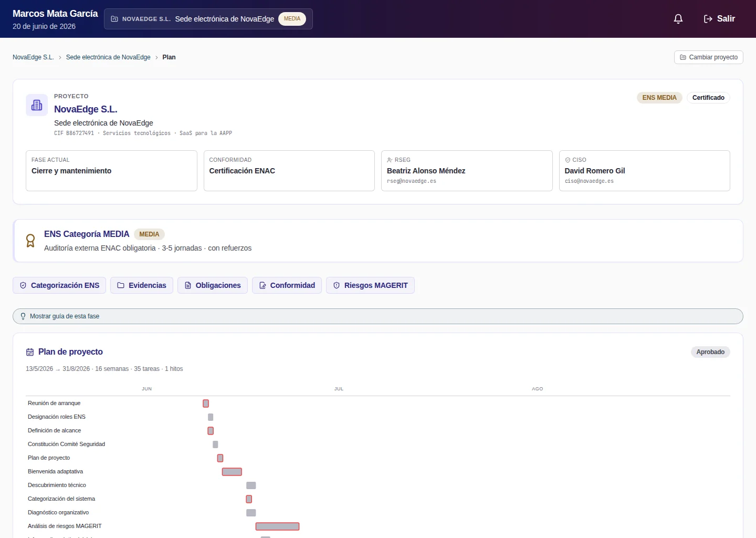Click the lightbulb guide icon
This screenshot has width=756, height=538.
tap(23, 316)
